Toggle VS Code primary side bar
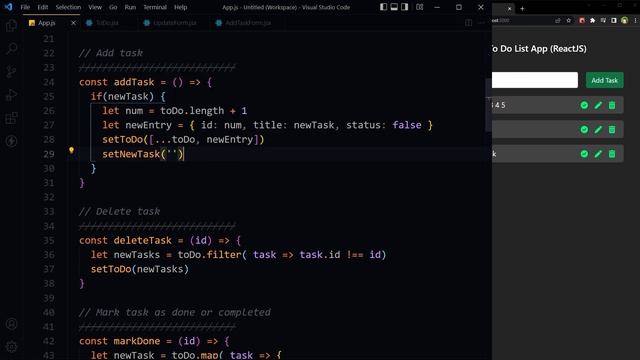640x360 pixels. [x=383, y=7]
